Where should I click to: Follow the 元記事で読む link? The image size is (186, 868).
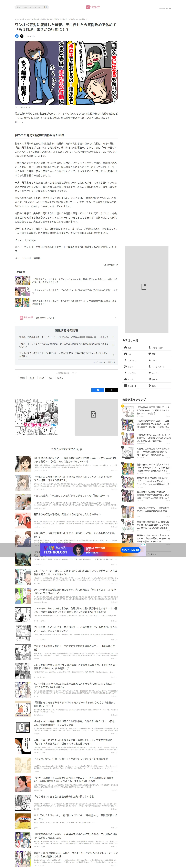point(110,265)
